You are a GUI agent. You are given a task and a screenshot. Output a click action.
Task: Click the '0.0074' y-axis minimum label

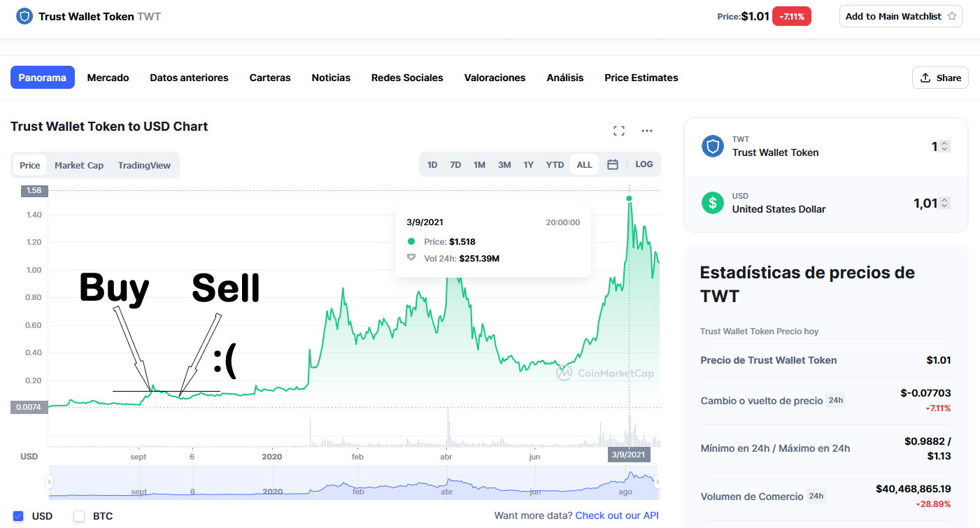[29, 407]
